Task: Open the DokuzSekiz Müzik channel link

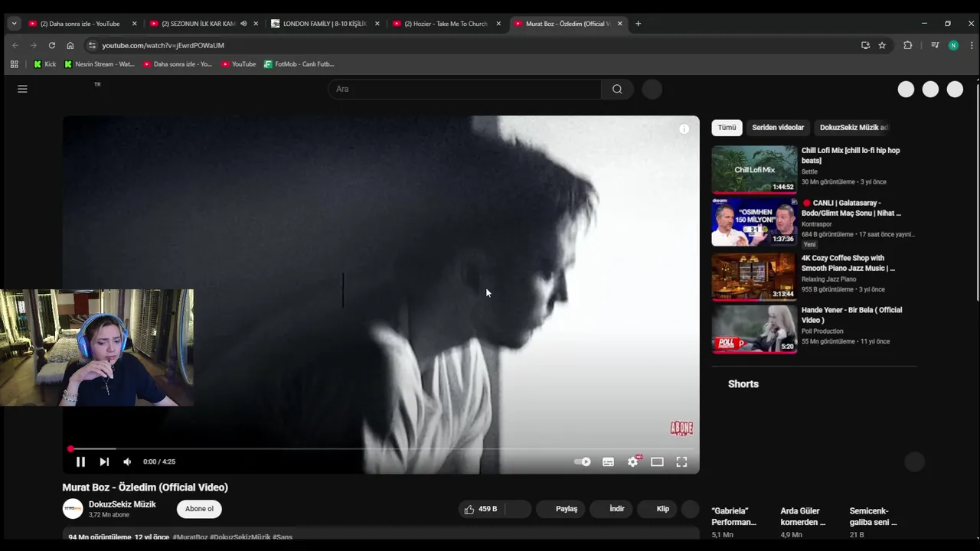Action: (122, 504)
